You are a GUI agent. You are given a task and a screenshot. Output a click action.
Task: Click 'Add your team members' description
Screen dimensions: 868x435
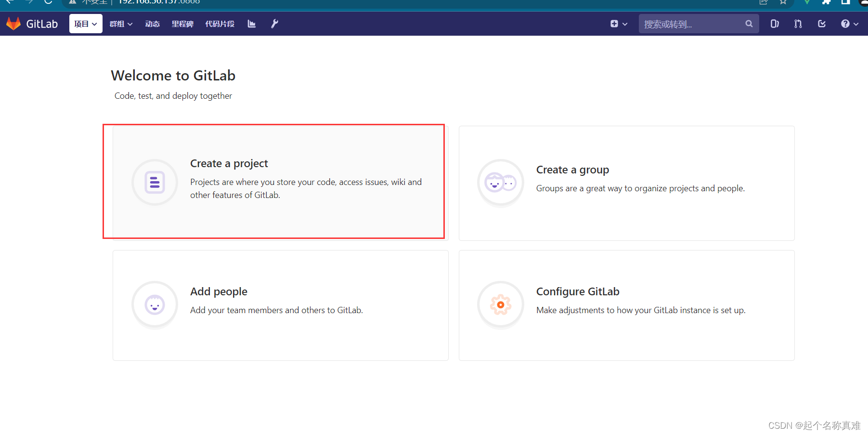(276, 310)
